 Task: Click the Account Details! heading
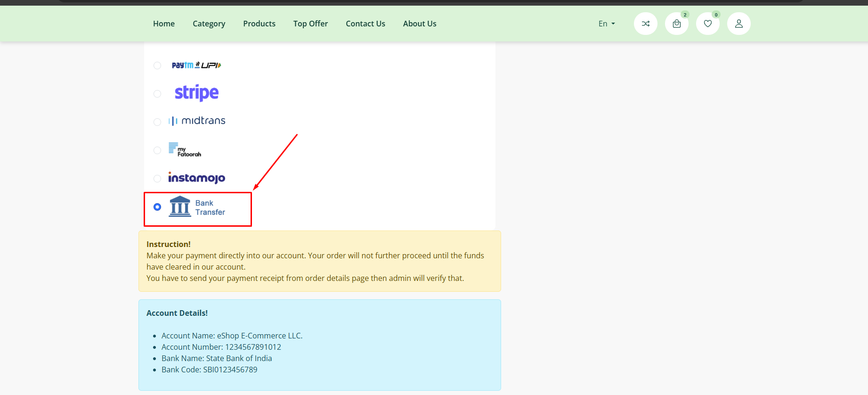[x=177, y=313]
